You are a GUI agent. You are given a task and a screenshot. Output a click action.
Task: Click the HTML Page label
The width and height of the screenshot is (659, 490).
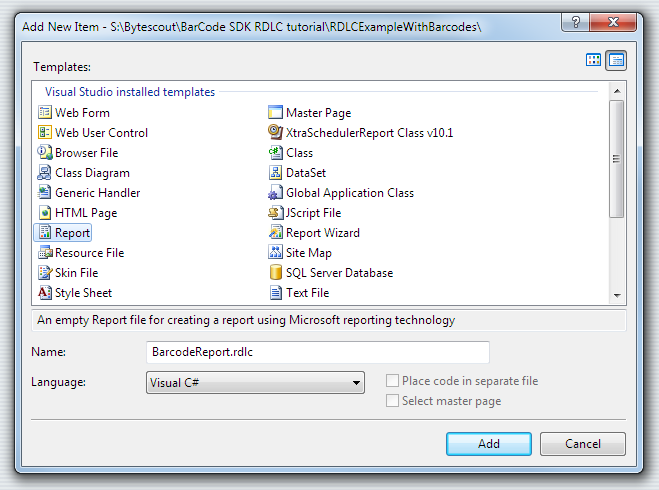pos(86,213)
